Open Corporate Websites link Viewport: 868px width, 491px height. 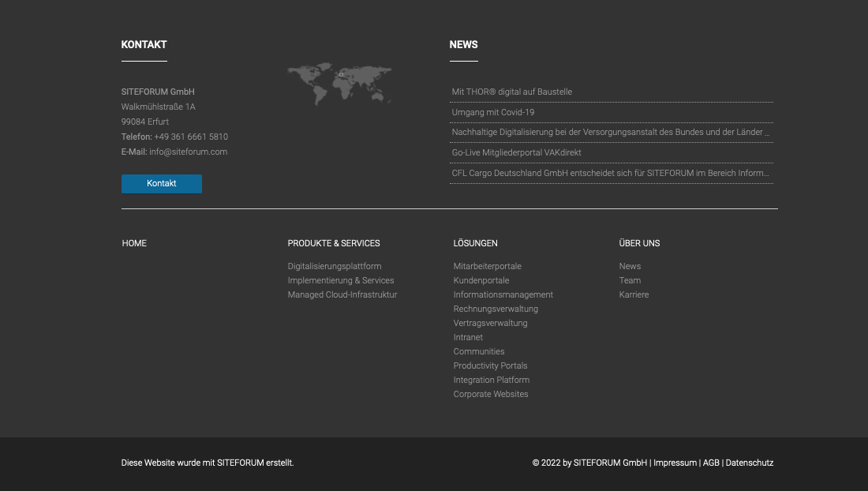click(x=491, y=394)
